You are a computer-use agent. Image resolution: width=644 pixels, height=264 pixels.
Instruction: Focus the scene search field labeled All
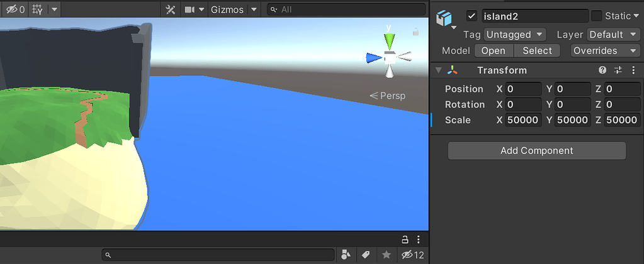[346, 9]
